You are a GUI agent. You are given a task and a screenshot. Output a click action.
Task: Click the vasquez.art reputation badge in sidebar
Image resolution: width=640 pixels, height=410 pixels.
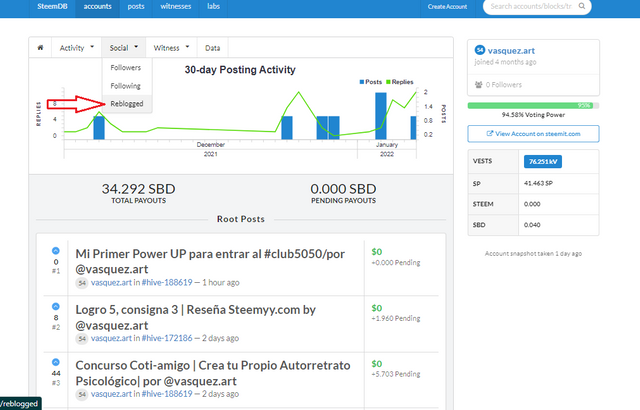click(x=480, y=50)
